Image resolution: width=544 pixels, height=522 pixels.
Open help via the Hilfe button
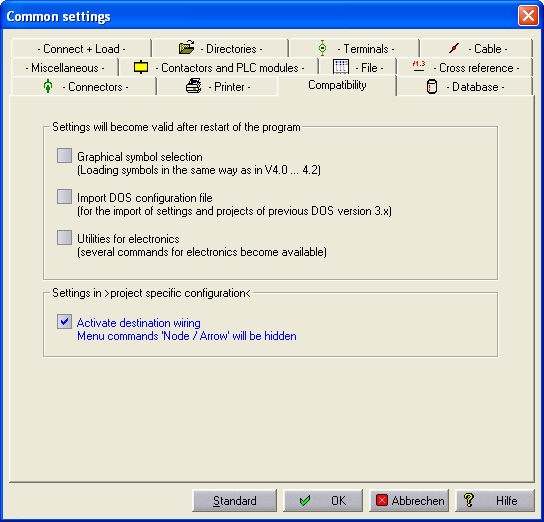tap(495, 500)
